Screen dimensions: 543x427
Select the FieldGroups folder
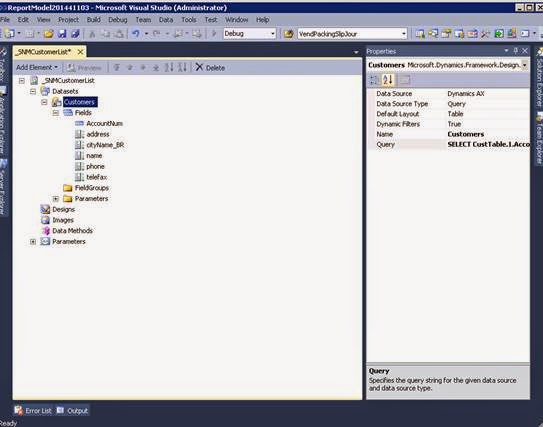click(92, 188)
